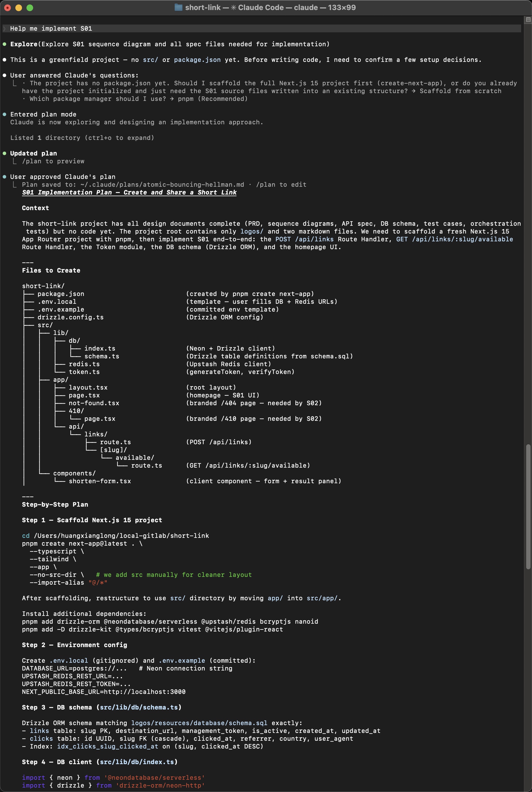The height and width of the screenshot is (792, 532).
Task: Click the S01 Implementation Plan heading
Action: click(x=129, y=193)
